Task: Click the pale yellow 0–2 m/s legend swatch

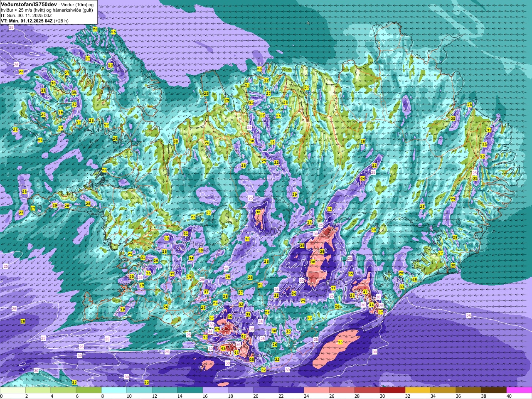Action: tap(13, 390)
